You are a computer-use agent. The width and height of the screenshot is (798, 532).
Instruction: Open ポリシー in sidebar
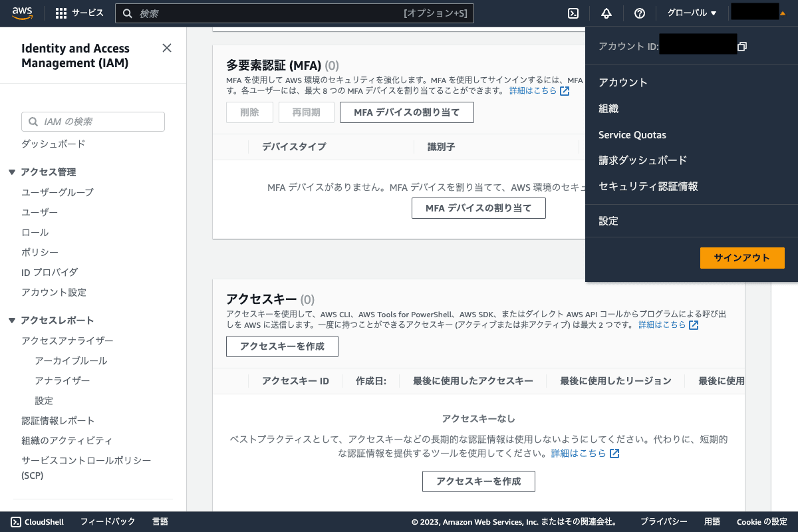pyautogui.click(x=40, y=253)
